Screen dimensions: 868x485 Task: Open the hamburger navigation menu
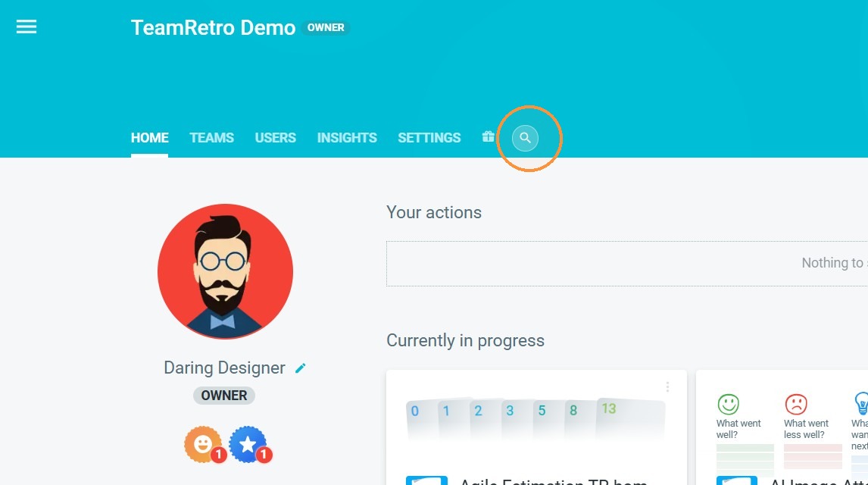pyautogui.click(x=26, y=27)
